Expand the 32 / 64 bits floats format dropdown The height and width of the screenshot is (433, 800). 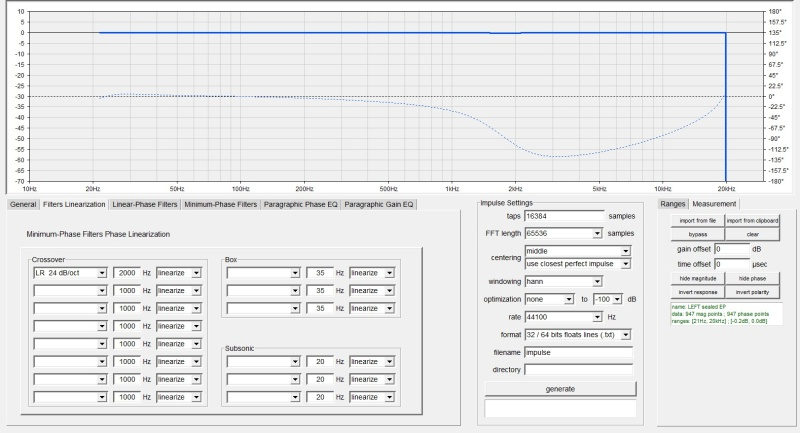tap(578, 333)
